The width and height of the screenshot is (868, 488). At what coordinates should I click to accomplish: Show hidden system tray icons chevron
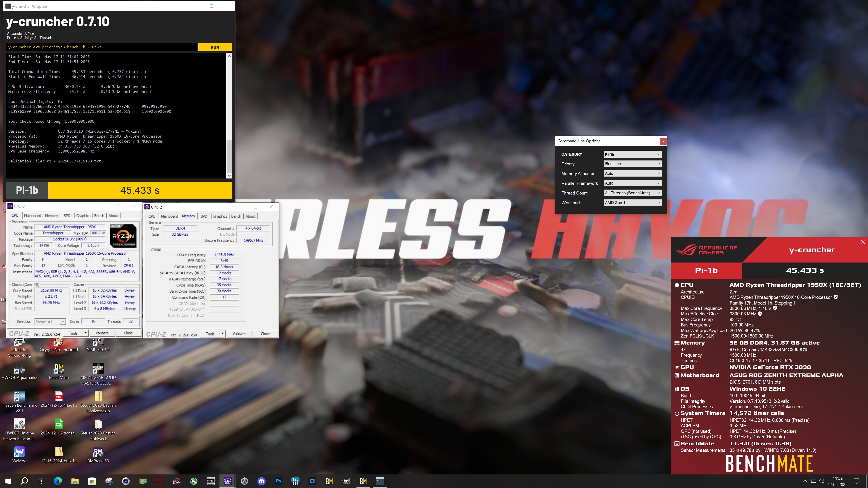805,481
